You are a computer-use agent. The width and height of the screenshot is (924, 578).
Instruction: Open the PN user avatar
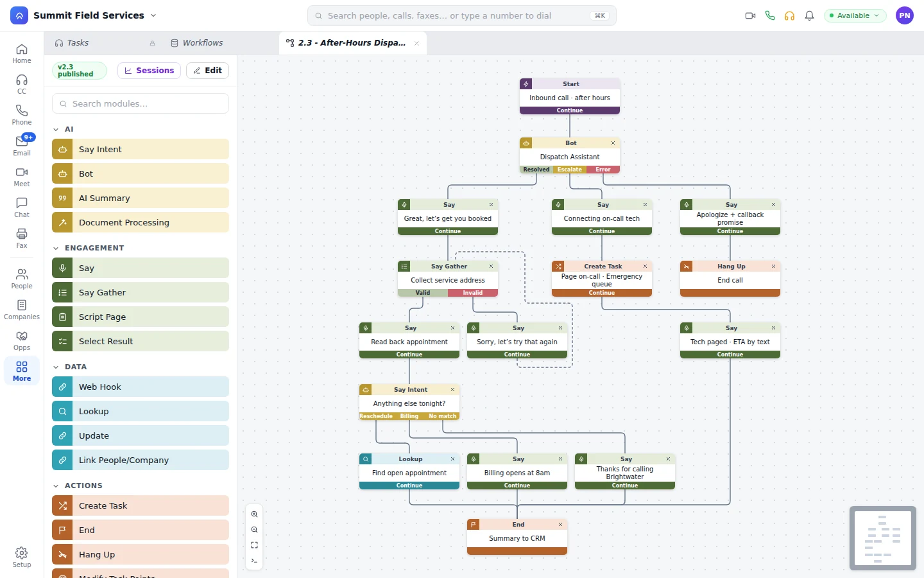pos(905,15)
